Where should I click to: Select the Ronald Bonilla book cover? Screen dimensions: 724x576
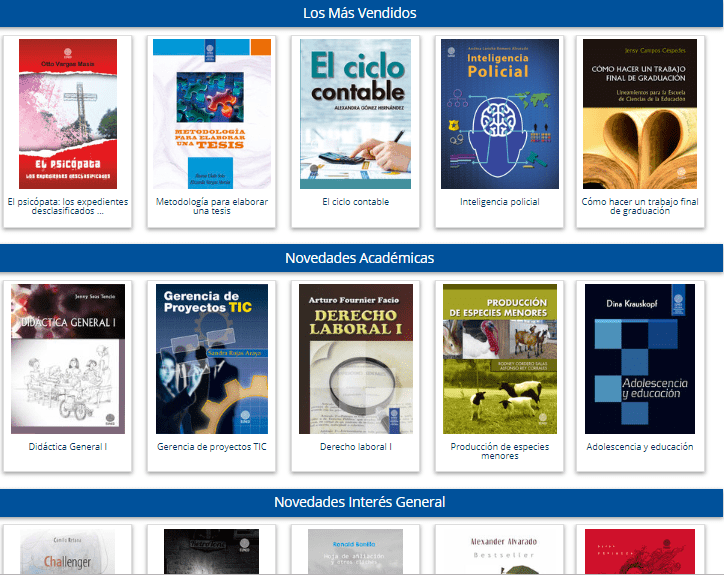[x=356, y=552]
